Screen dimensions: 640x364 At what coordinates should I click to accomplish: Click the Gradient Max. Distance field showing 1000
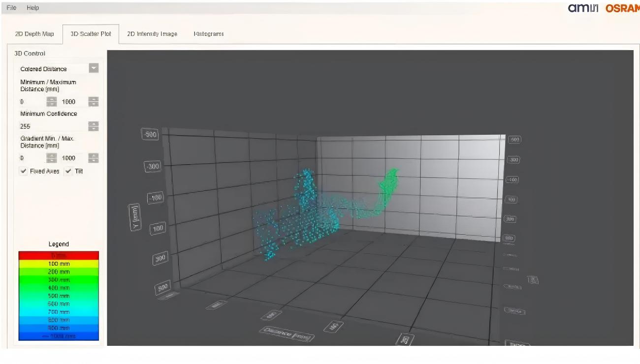click(x=73, y=158)
